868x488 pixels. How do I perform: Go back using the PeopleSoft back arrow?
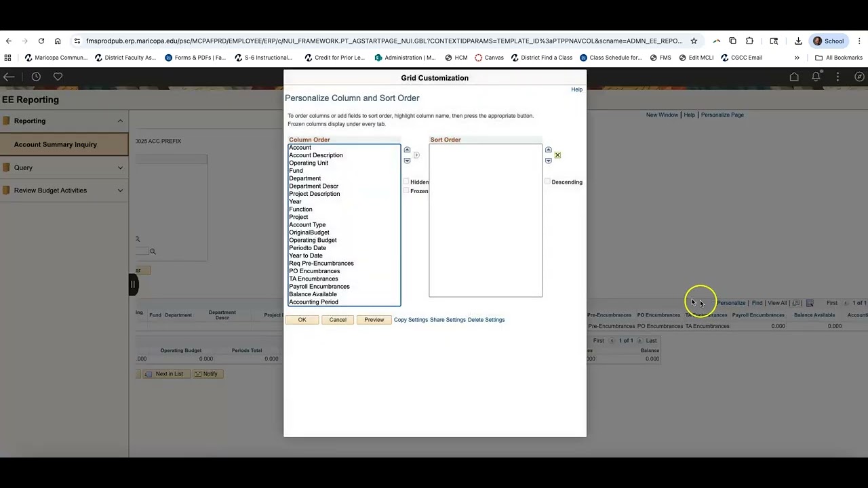pyautogui.click(x=9, y=77)
